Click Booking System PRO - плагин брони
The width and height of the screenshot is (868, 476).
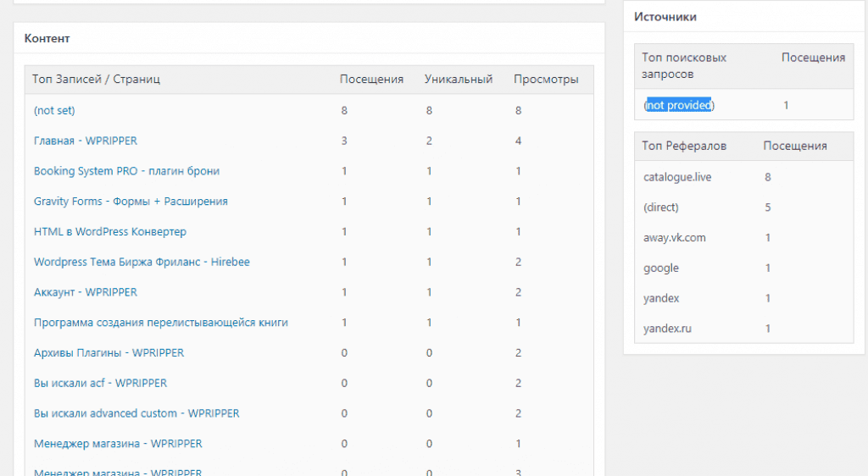point(126,171)
